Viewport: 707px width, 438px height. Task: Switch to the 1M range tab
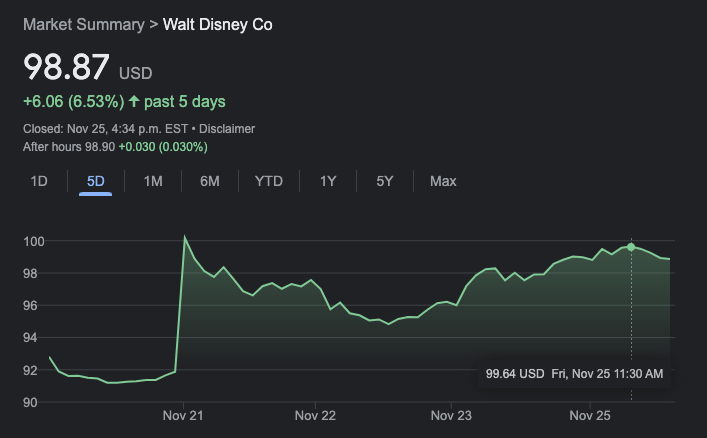[x=152, y=181]
